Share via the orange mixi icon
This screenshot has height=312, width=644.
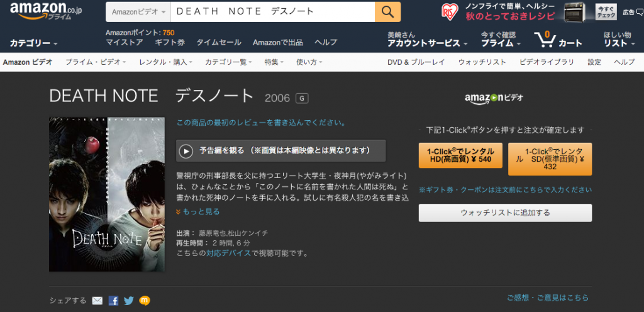coord(145,301)
